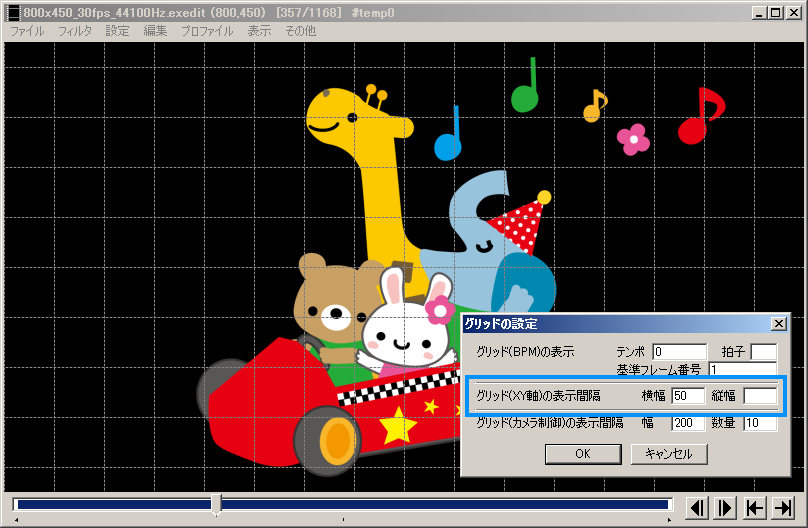Image resolution: width=808 pixels, height=528 pixels.
Task: Click the グリッド(カメラ制御)の表示間隔 label
Action: pyautogui.click(x=549, y=423)
